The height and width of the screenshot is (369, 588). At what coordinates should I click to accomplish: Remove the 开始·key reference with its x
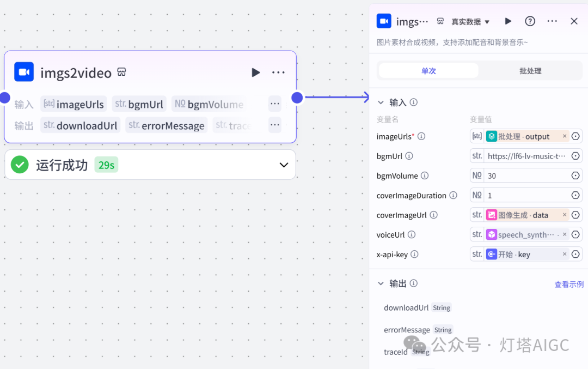pos(564,253)
